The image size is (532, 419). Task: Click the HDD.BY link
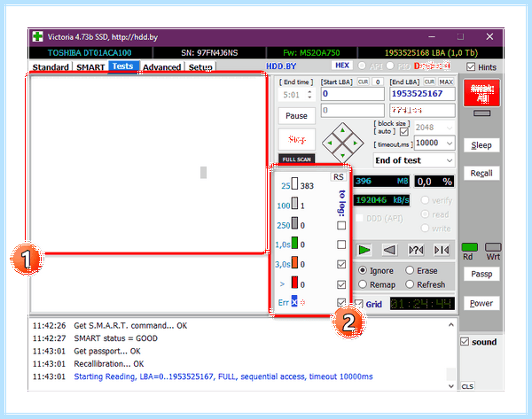(281, 66)
